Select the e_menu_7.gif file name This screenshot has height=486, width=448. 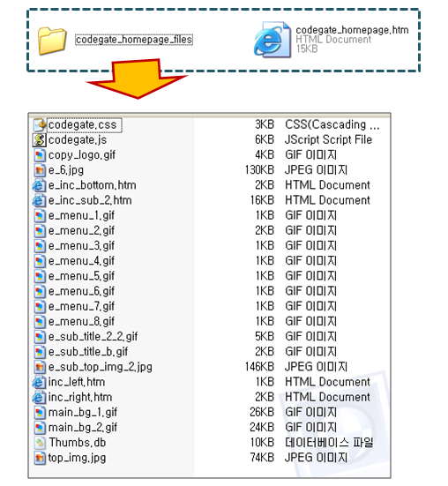81,307
